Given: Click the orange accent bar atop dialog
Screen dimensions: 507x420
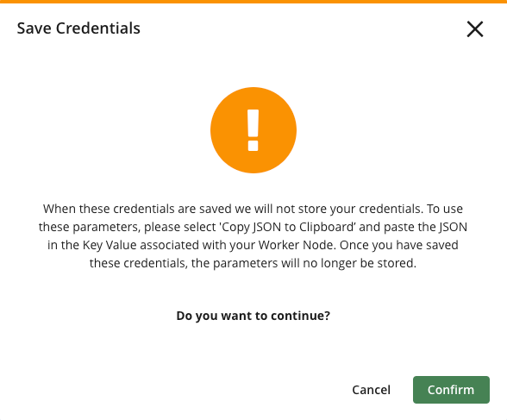Looking at the screenshot, I should tap(253, 2).
